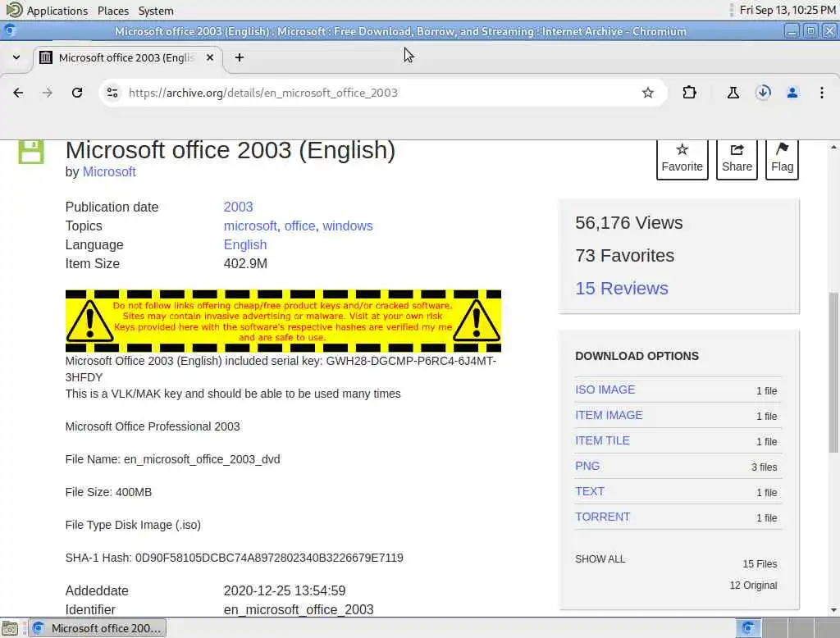Viewport: 840px width, 638px height.
Task: Follow the 2003 publication date link
Action: pos(239,207)
